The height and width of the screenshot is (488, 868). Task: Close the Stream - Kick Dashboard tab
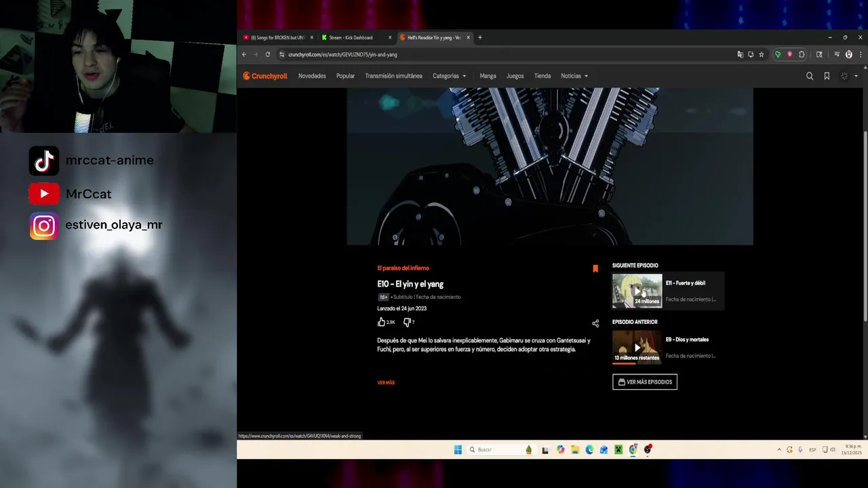tap(390, 37)
